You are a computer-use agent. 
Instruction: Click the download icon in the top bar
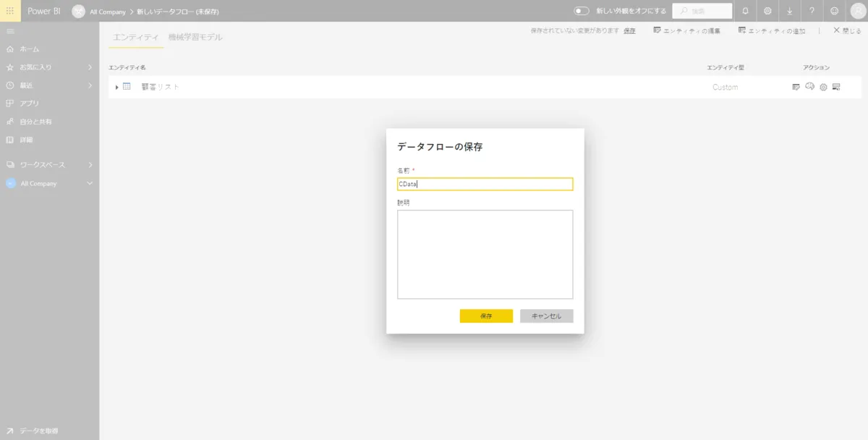point(790,11)
